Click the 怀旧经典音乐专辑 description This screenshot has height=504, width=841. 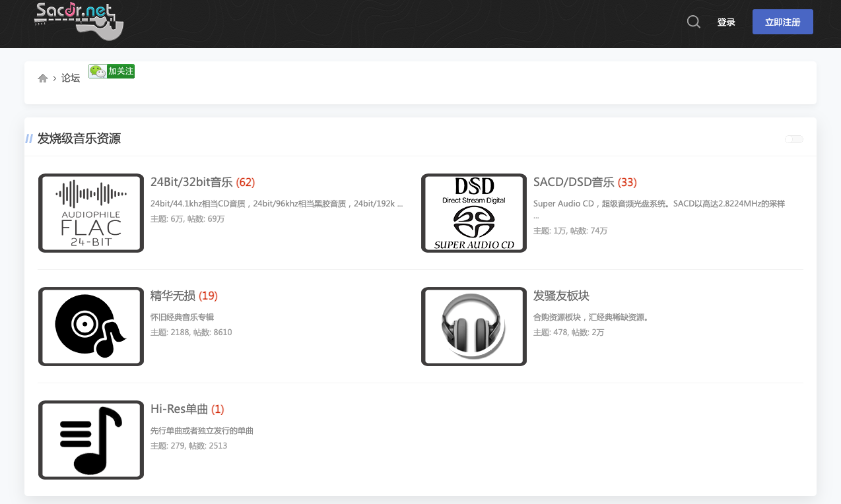coord(182,317)
